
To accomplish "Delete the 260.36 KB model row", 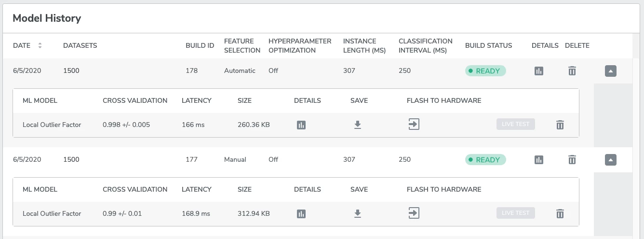I will (560, 125).
